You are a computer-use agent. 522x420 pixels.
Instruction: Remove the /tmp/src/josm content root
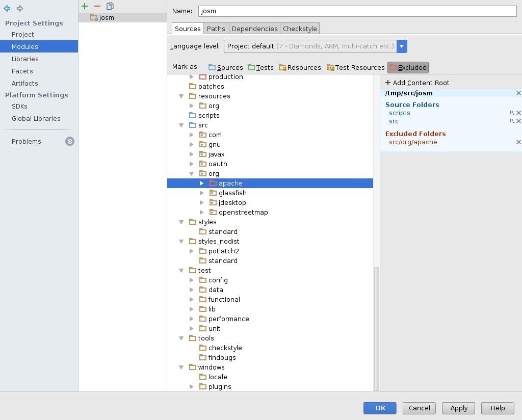518,93
